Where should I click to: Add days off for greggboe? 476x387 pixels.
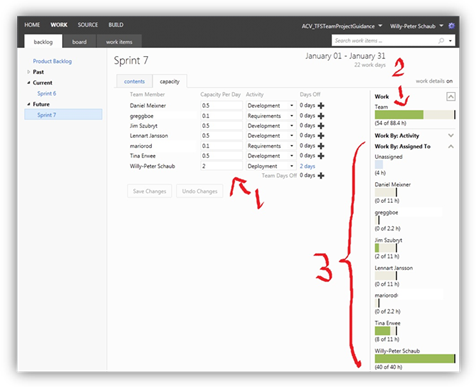321,116
